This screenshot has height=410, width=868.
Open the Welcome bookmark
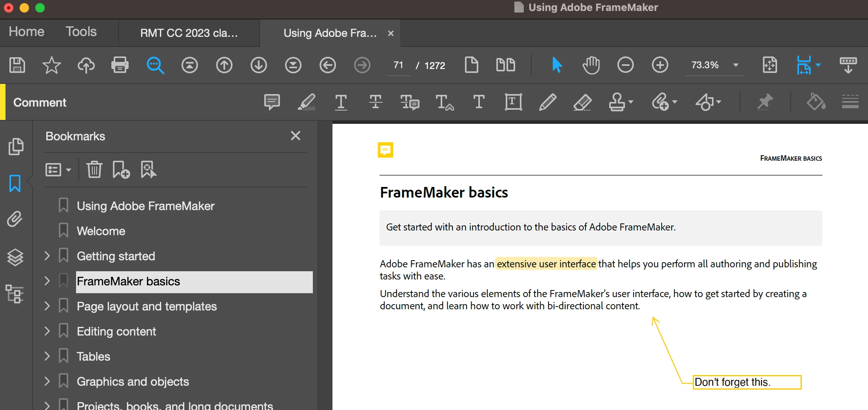tap(101, 231)
